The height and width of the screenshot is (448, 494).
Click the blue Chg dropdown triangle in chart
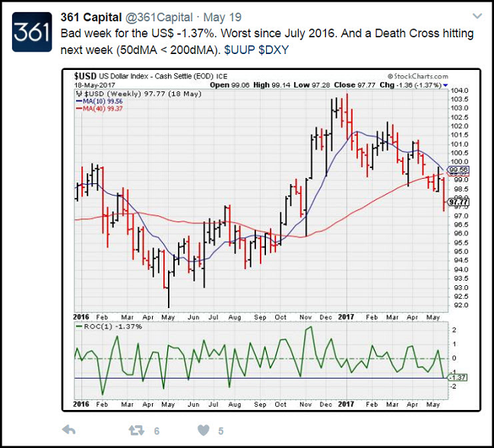(445, 85)
